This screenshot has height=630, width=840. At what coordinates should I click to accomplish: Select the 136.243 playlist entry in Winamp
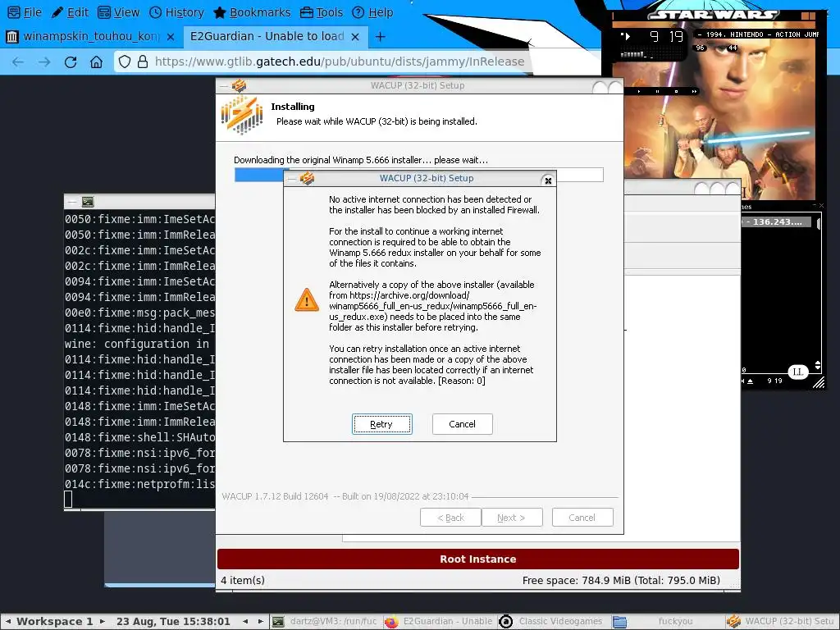[x=776, y=221]
